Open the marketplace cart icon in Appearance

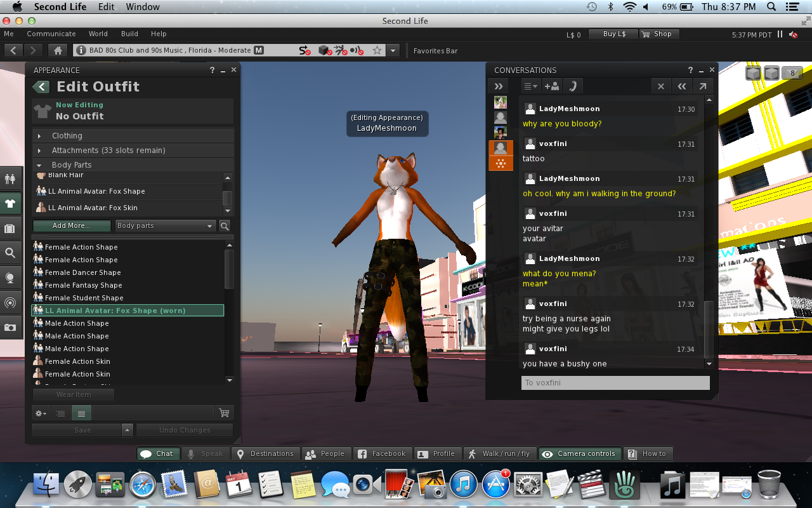224,413
